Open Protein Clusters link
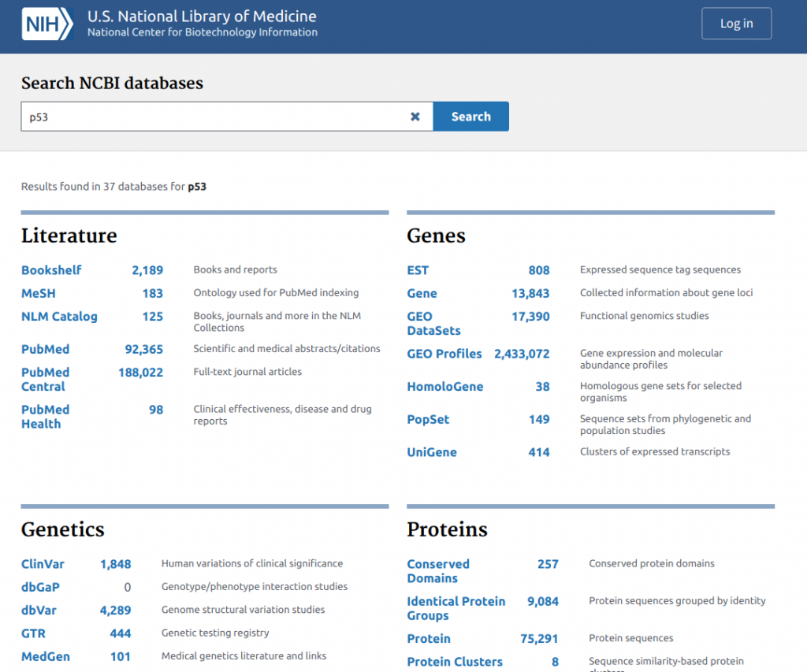807x672 pixels. click(x=455, y=662)
